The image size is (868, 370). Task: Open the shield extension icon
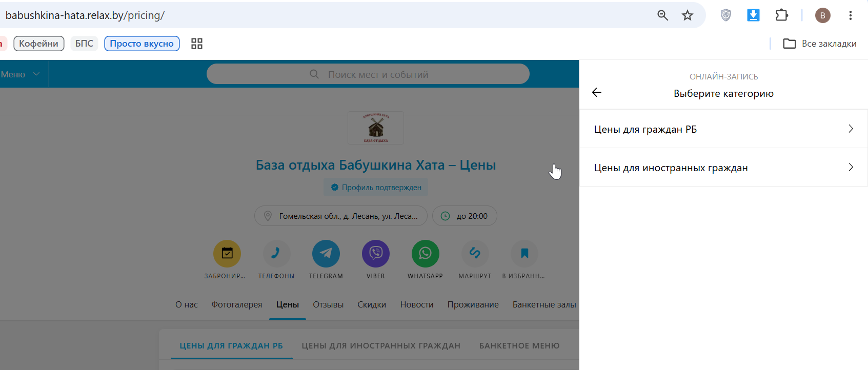[725, 15]
